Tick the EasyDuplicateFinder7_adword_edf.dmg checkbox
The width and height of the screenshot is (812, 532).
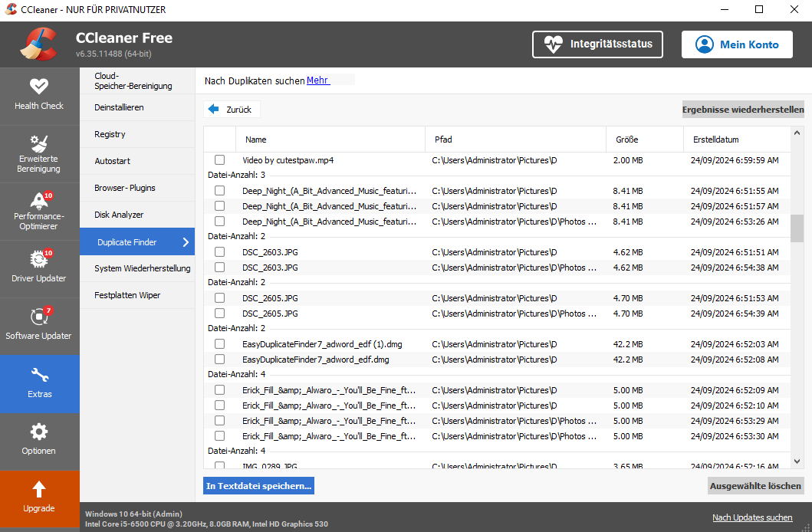219,360
